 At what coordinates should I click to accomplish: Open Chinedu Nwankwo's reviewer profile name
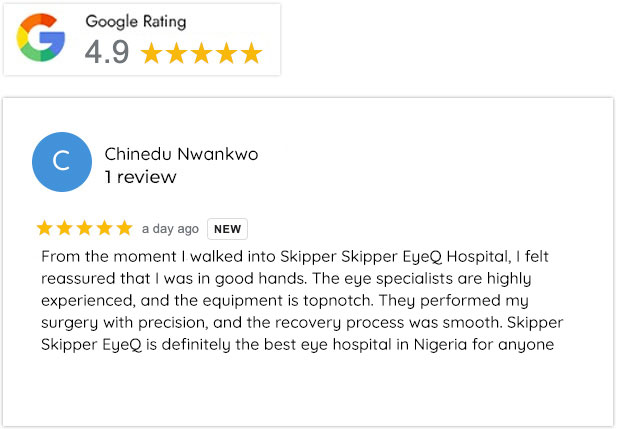(181, 154)
